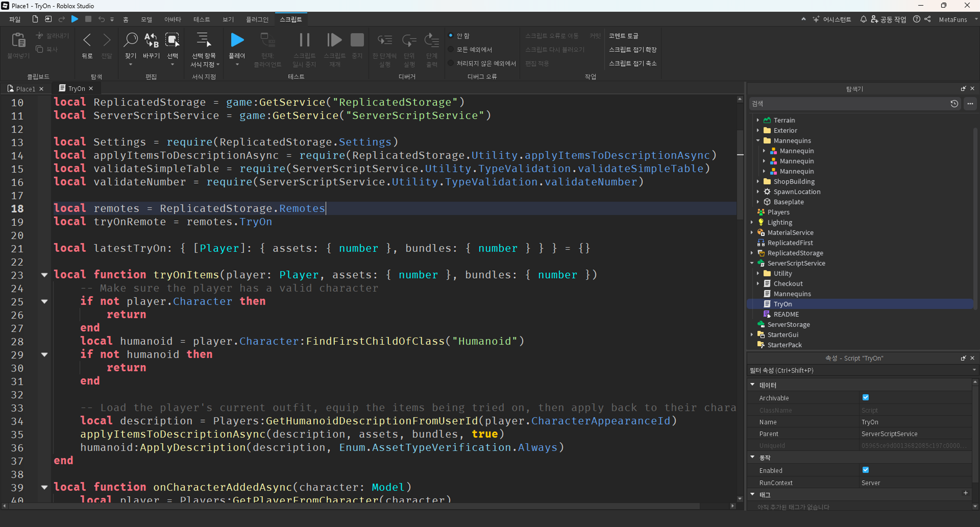Viewport: 980px width, 527px height.
Task: Click the Step Into (한 단계씩 실행) icon
Action: pyautogui.click(x=384, y=40)
